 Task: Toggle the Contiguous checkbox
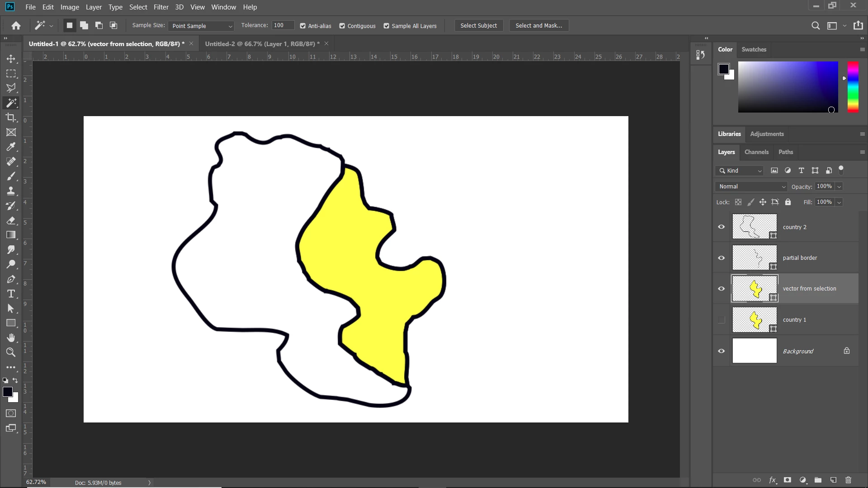342,26
